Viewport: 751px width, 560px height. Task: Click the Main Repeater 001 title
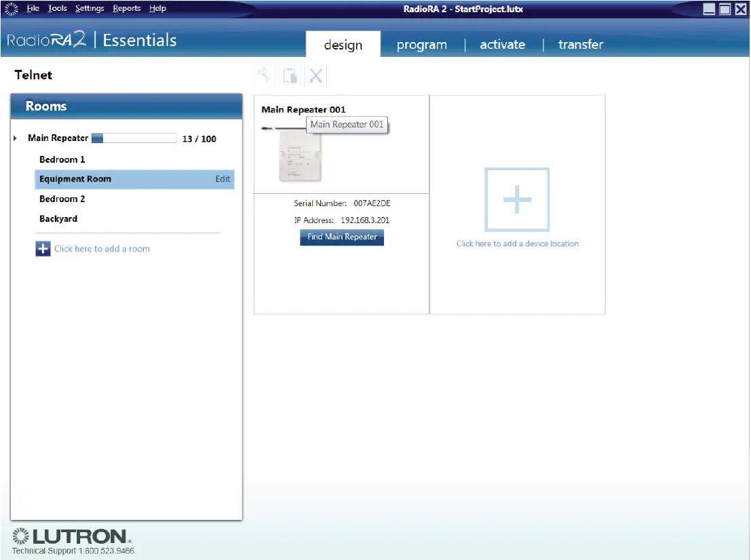pyautogui.click(x=303, y=110)
